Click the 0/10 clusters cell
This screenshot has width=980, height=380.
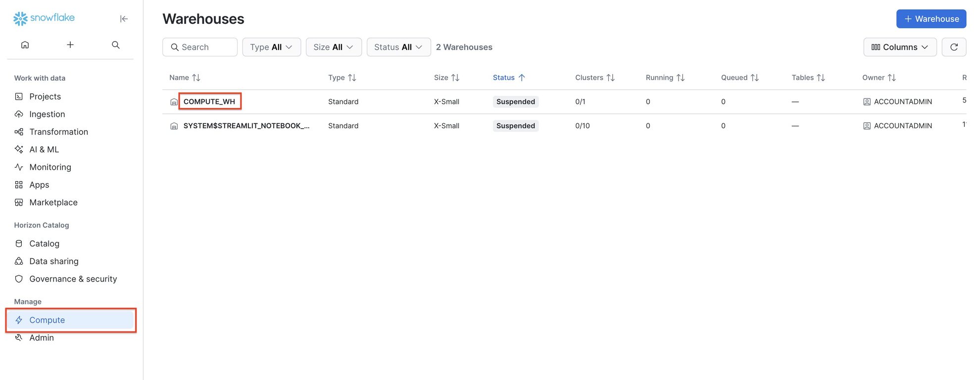coord(583,126)
